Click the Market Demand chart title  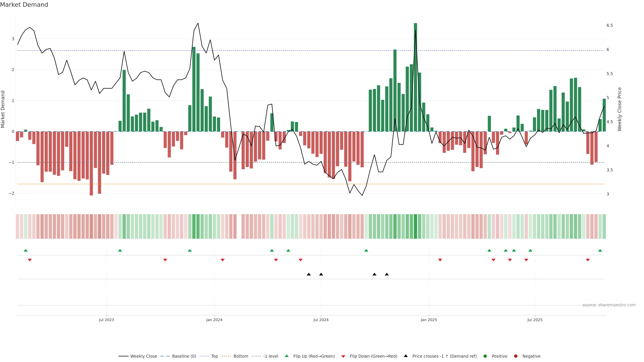pyautogui.click(x=24, y=5)
